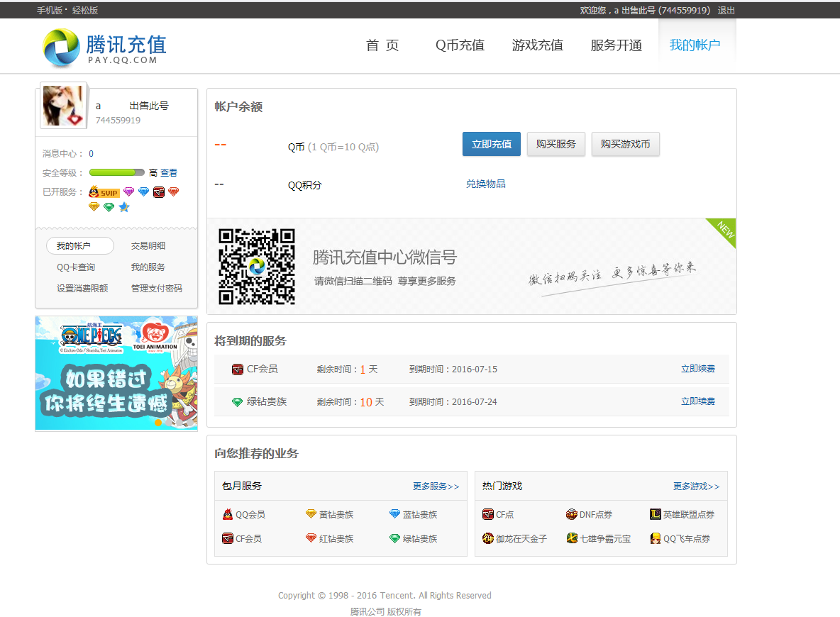Click the green security level bar
The height and width of the screenshot is (617, 840).
(117, 172)
